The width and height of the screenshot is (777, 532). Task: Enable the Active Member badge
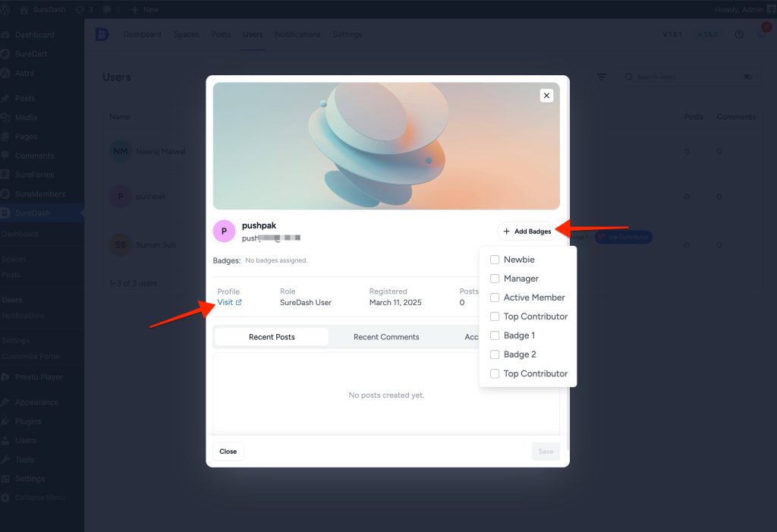pos(495,297)
